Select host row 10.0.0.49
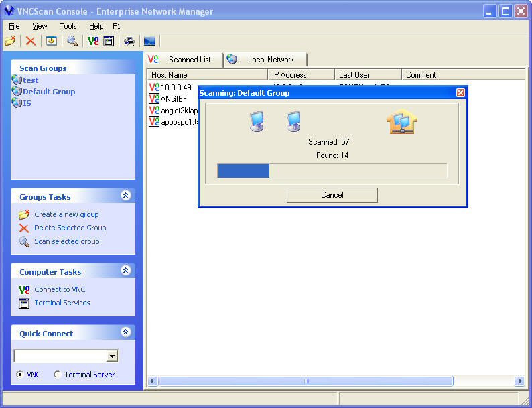This screenshot has height=408, width=532. 176,88
